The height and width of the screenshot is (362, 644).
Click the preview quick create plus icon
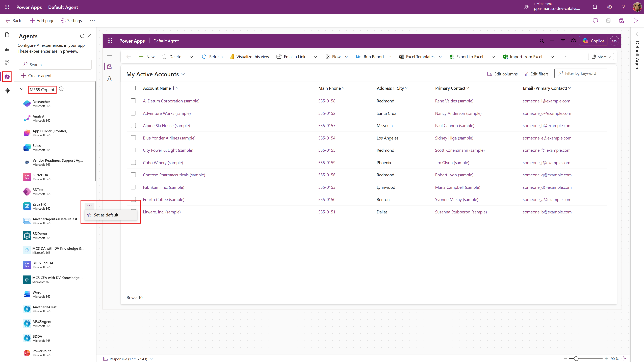point(552,41)
